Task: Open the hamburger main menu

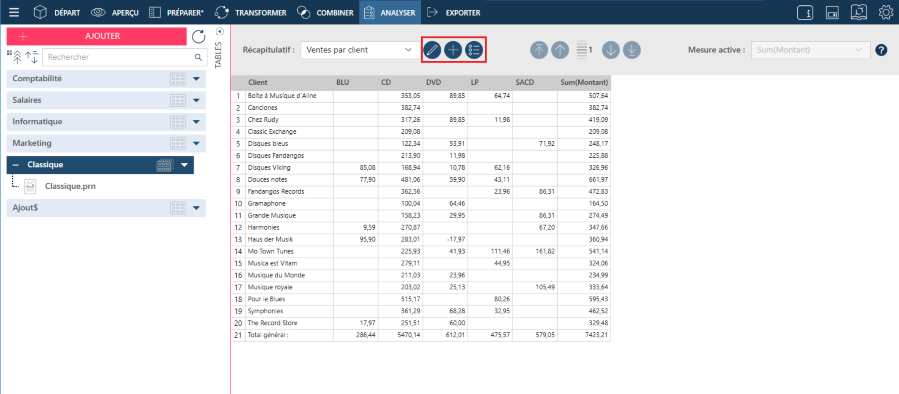Action: (x=14, y=12)
